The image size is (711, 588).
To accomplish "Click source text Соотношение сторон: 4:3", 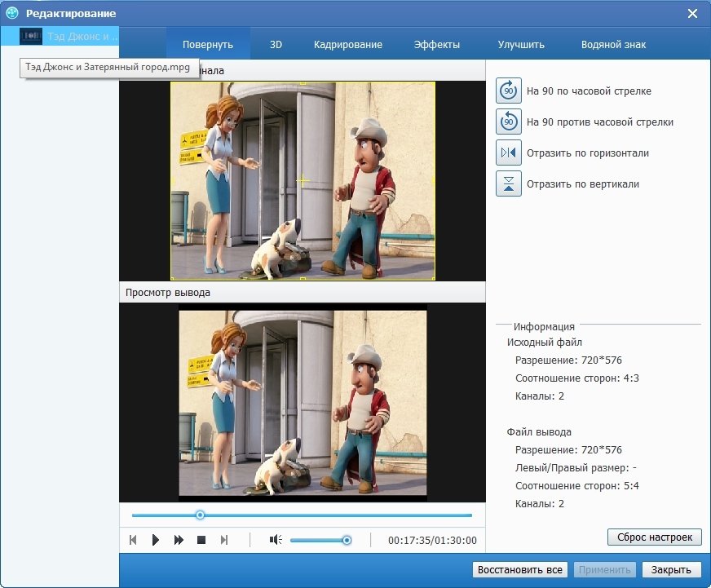I will click(576, 378).
